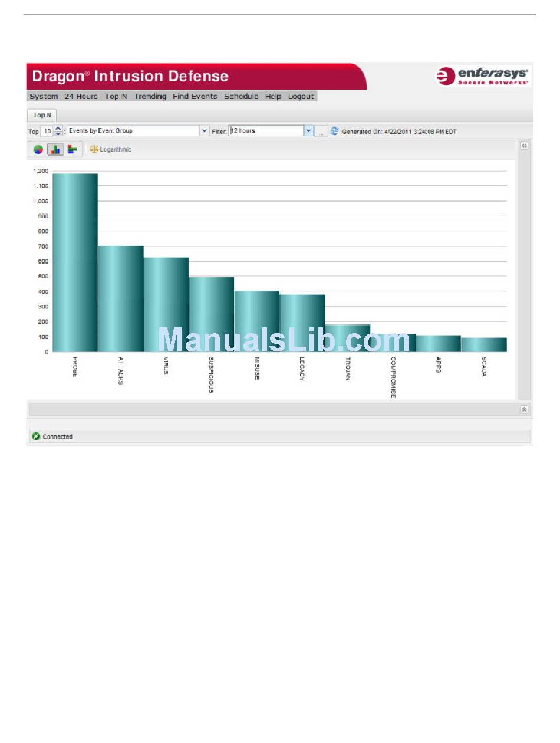Open the 24 Hours menu
Viewport: 560px width, 743px height.
point(81,96)
